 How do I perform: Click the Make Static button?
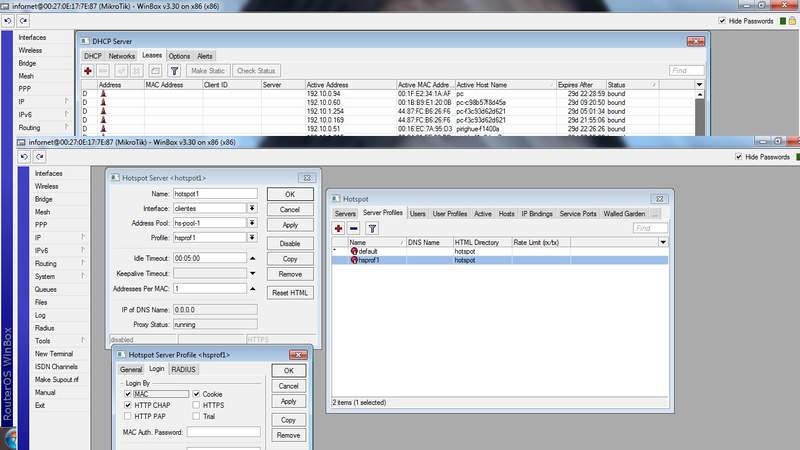point(208,71)
